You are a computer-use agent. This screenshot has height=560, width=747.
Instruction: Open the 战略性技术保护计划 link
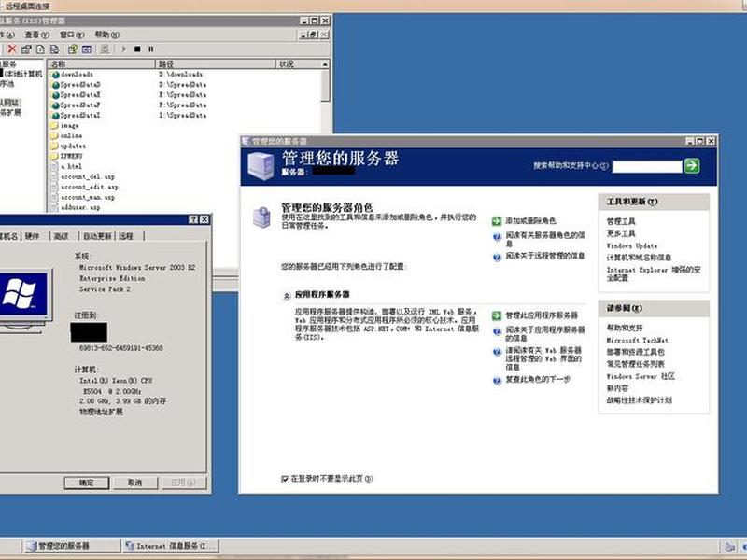click(x=639, y=400)
